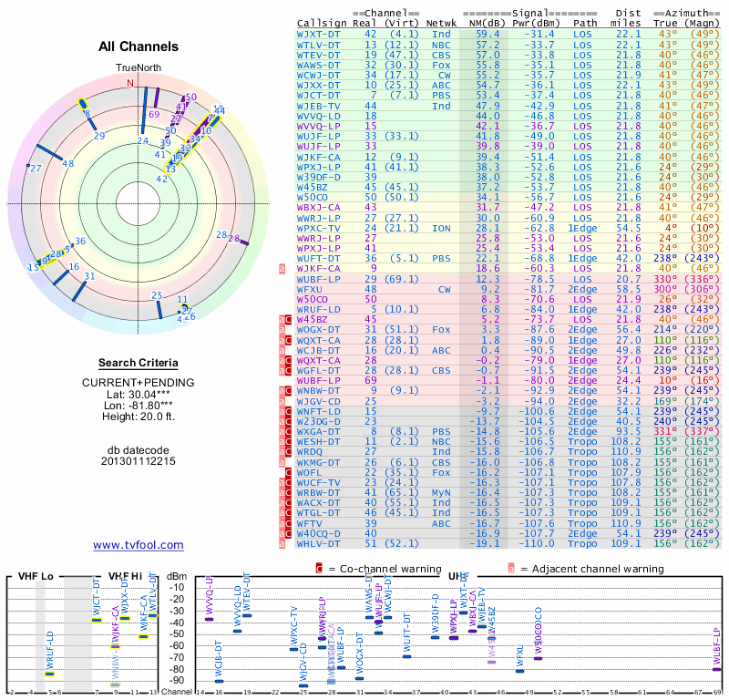
Task: Click the red N north marker on radar
Action: [130, 83]
